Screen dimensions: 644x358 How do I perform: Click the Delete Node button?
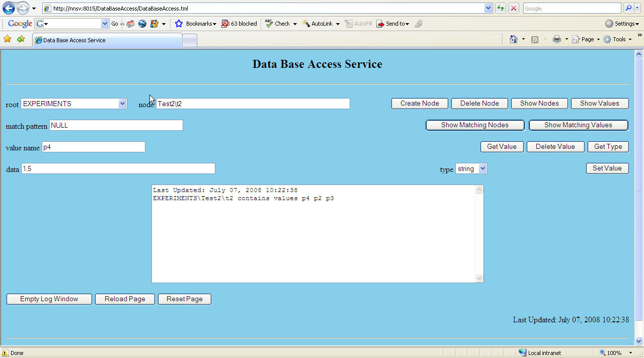[x=479, y=104]
